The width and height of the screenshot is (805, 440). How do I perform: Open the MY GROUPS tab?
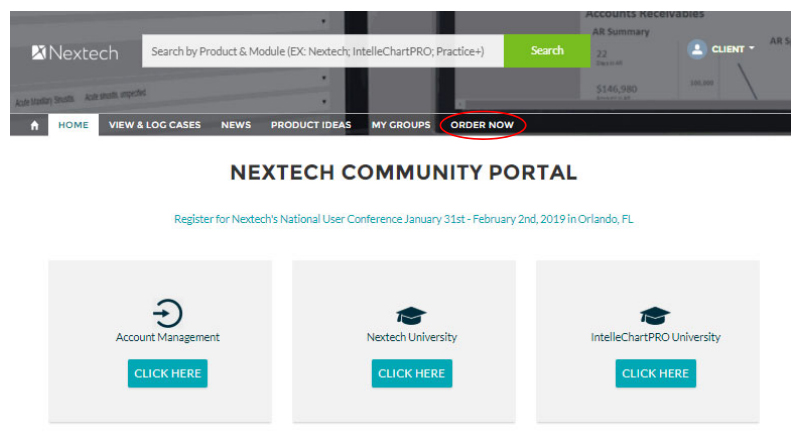(401, 125)
